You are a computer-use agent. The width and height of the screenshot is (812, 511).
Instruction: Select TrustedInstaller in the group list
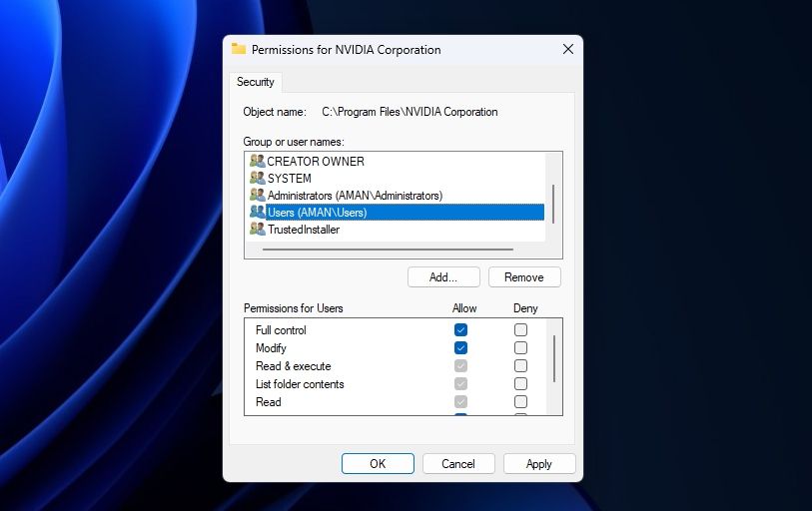304,229
